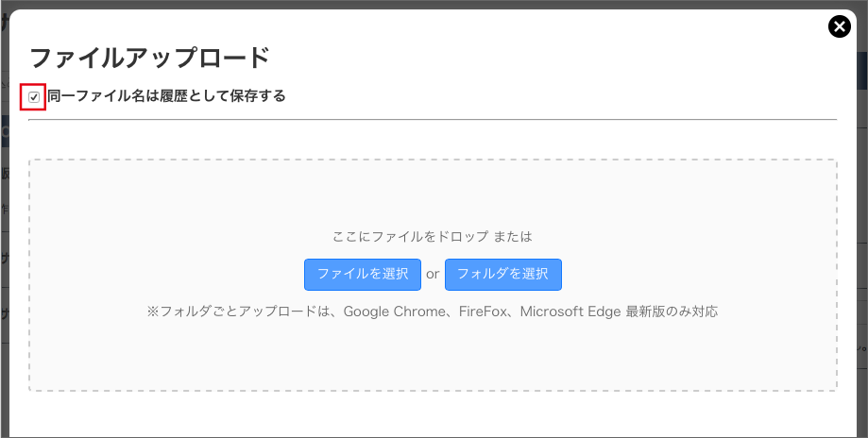Click the ファイルアップロード heading text
Screen dimensions: 868x438
point(149,59)
